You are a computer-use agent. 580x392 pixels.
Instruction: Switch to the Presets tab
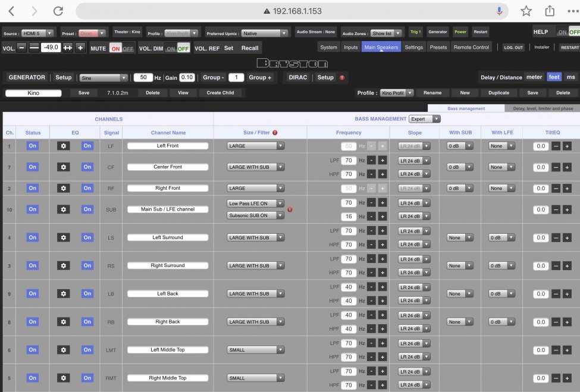coord(438,48)
